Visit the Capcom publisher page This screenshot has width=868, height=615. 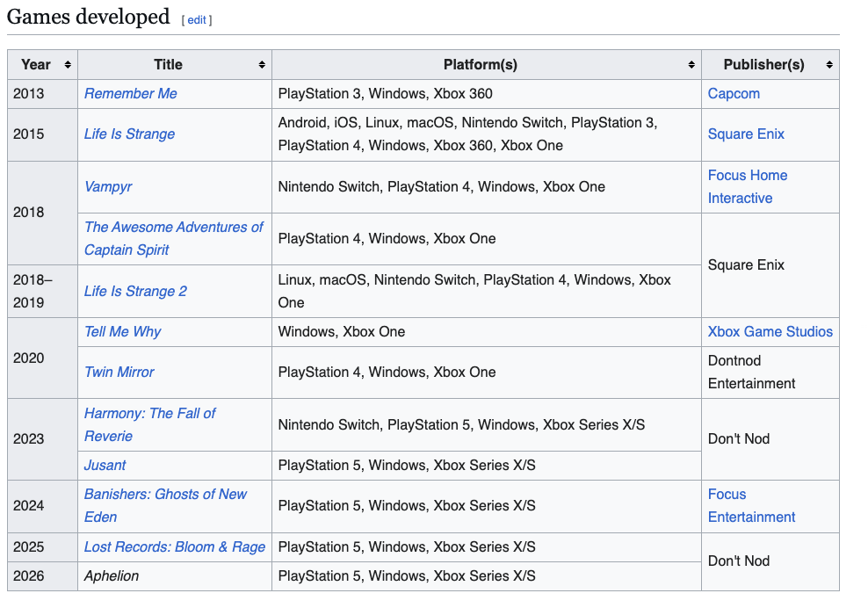pos(734,94)
